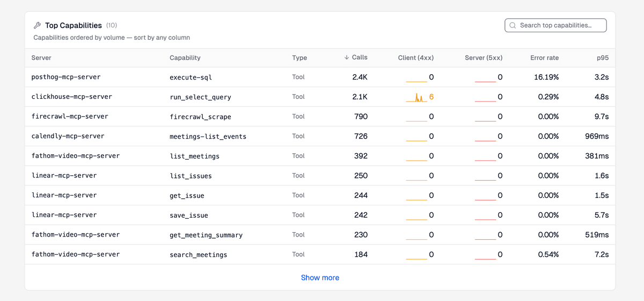Open get_issue capability
The height and width of the screenshot is (301, 644).
[187, 196]
